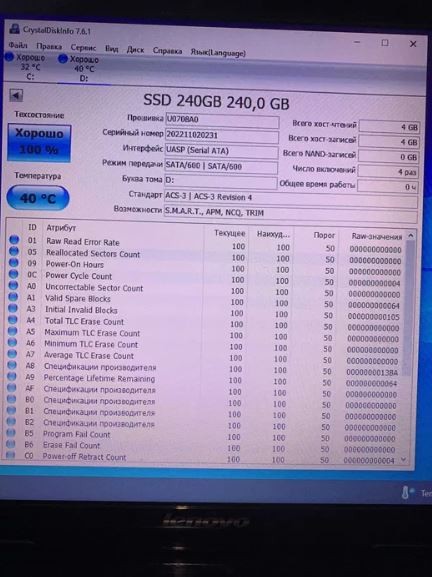Select the D: drive status orb
The height and width of the screenshot is (577, 432).
[63, 59]
